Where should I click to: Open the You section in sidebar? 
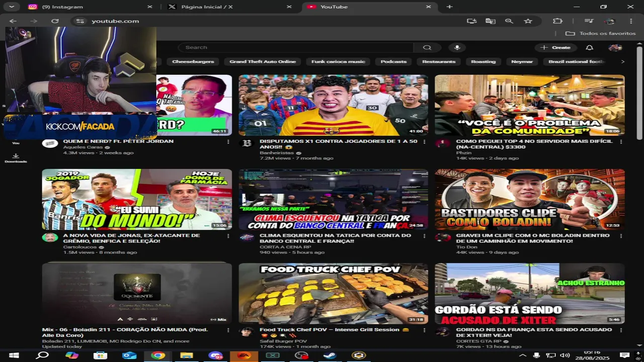tap(16, 142)
